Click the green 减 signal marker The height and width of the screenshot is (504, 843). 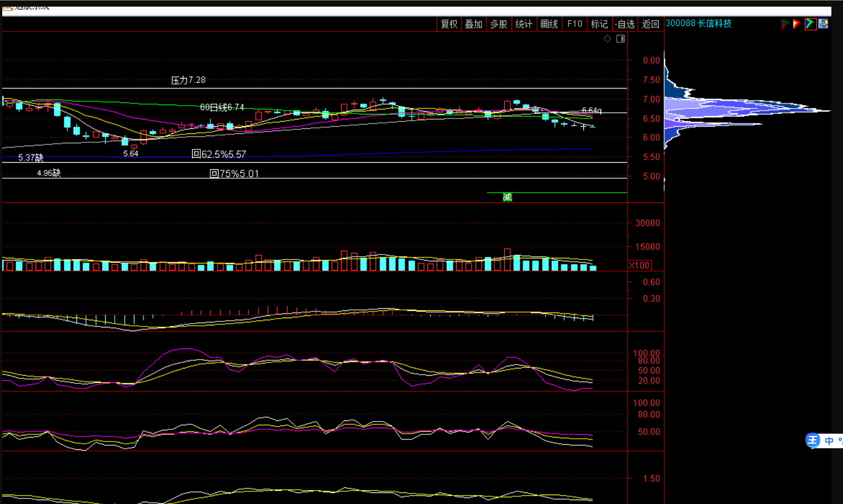coord(507,197)
